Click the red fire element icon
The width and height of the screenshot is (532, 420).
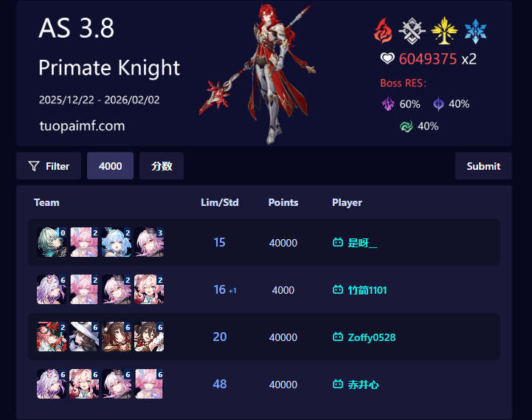click(x=383, y=31)
